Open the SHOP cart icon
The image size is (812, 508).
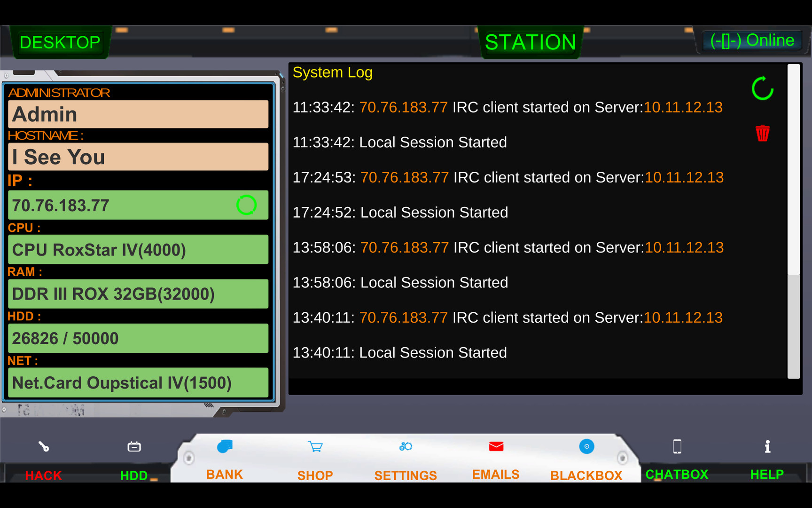[315, 446]
